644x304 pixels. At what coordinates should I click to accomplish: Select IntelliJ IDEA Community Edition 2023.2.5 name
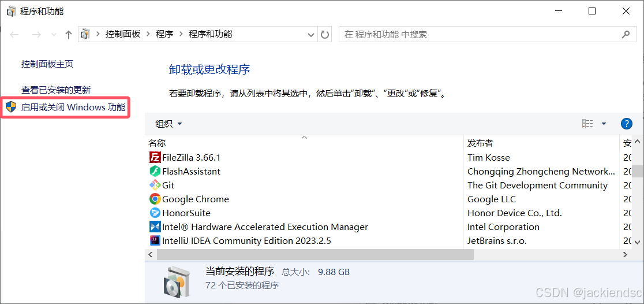[246, 240]
